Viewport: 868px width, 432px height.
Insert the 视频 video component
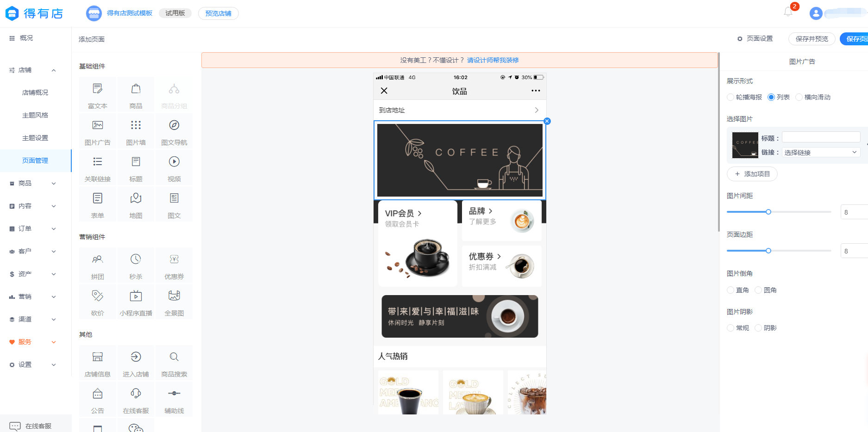click(174, 167)
